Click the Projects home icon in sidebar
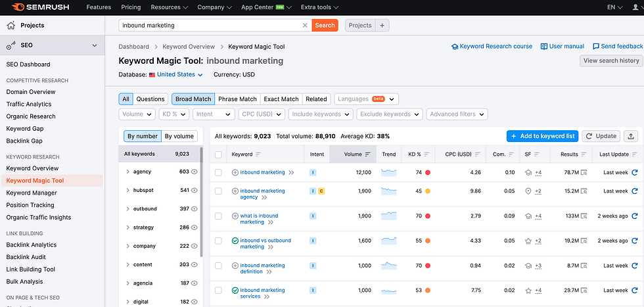644x307 pixels. click(11, 26)
